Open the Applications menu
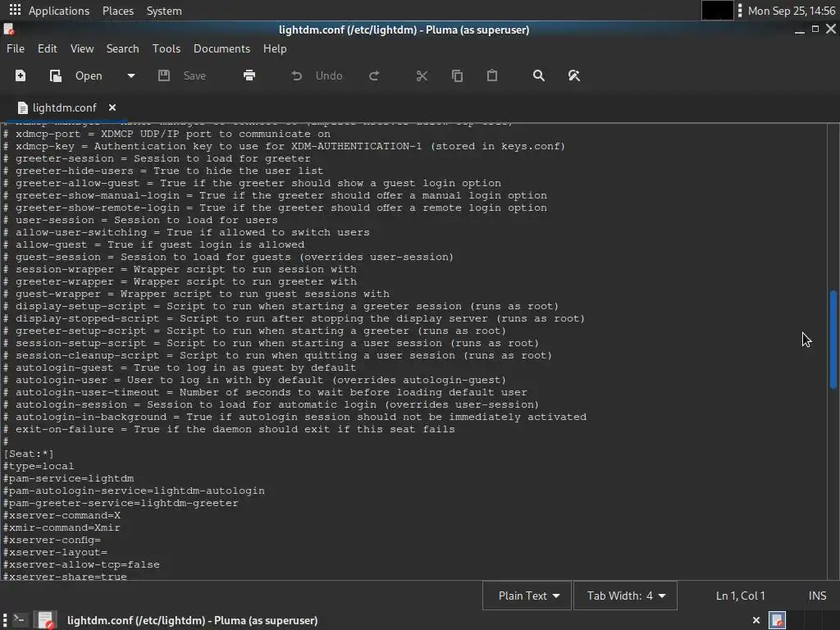 (x=59, y=11)
